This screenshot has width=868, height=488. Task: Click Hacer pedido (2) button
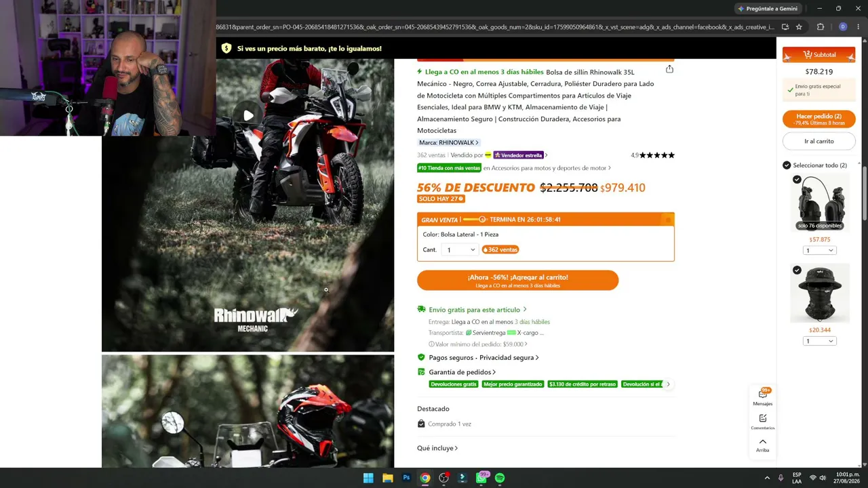tap(819, 119)
